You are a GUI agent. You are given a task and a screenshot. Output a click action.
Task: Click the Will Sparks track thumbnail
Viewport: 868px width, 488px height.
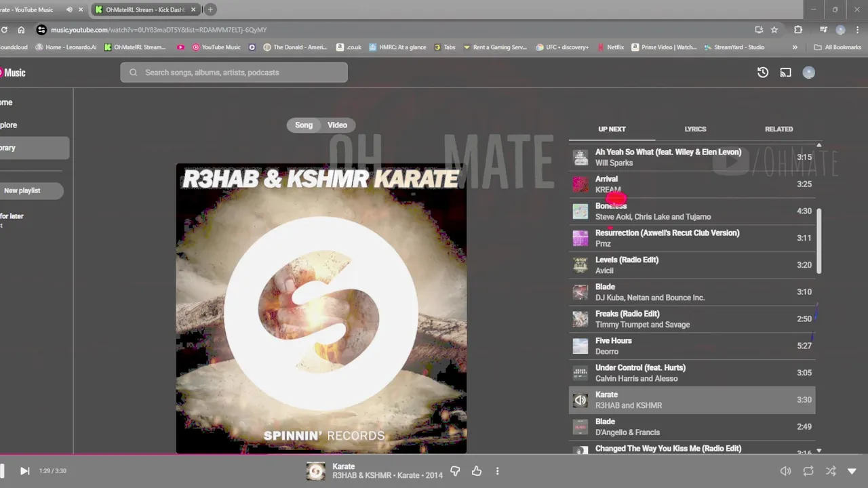click(580, 157)
